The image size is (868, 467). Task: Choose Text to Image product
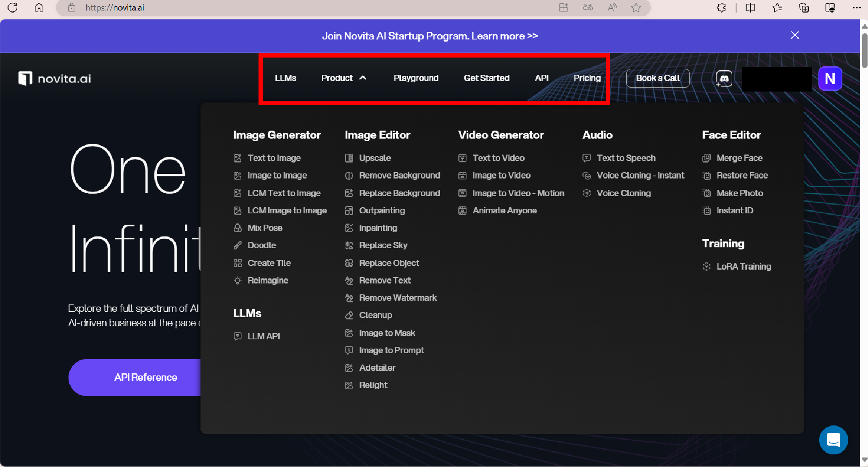tap(274, 158)
